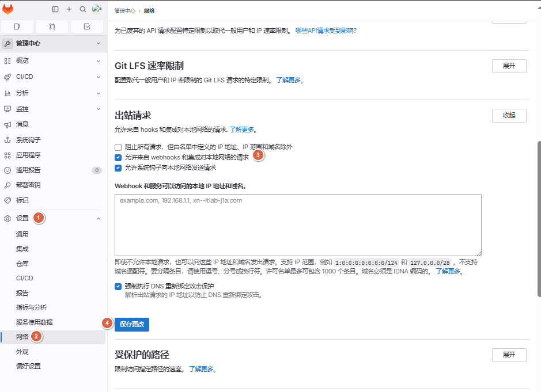Open 服务使用数据 settings page
Image resolution: width=541 pixels, height=392 pixels.
click(x=34, y=322)
